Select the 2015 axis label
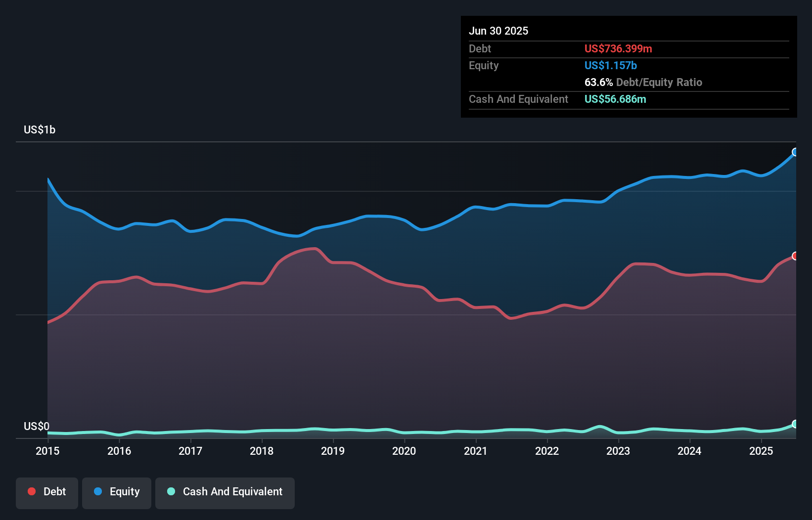The width and height of the screenshot is (812, 520). tap(47, 451)
